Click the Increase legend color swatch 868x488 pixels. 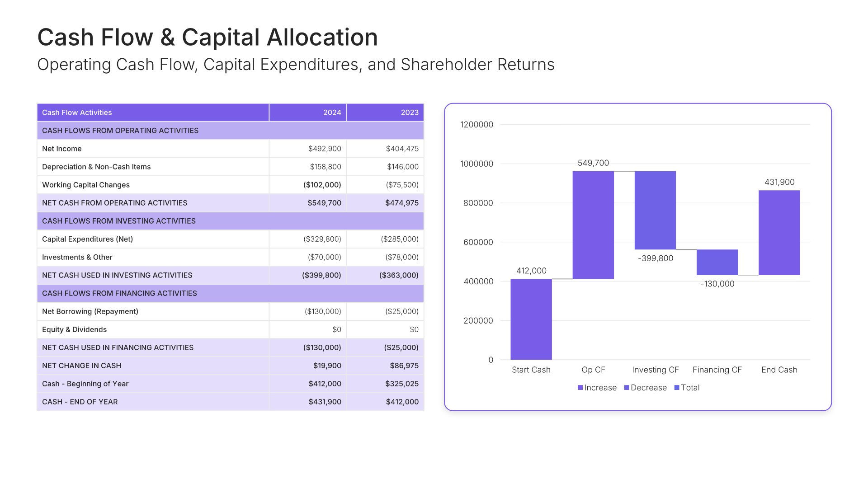(580, 388)
